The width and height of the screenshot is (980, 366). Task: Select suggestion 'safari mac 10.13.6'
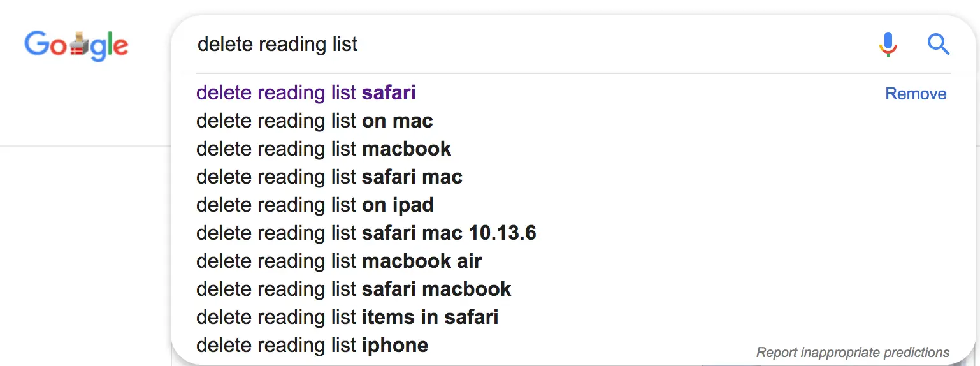tap(449, 233)
